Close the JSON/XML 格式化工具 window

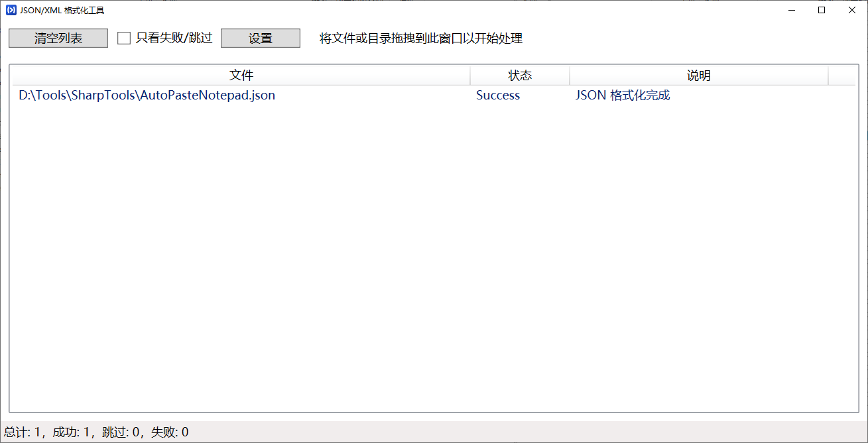pyautogui.click(x=852, y=10)
